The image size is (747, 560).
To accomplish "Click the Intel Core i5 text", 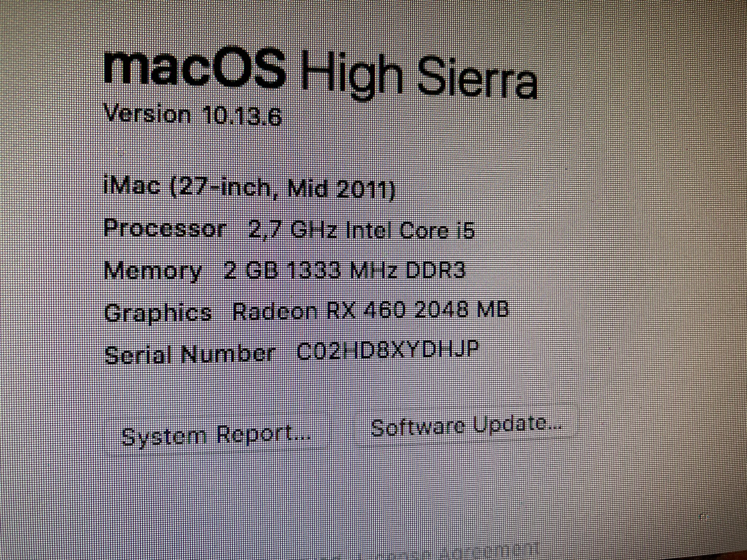I will (x=410, y=230).
